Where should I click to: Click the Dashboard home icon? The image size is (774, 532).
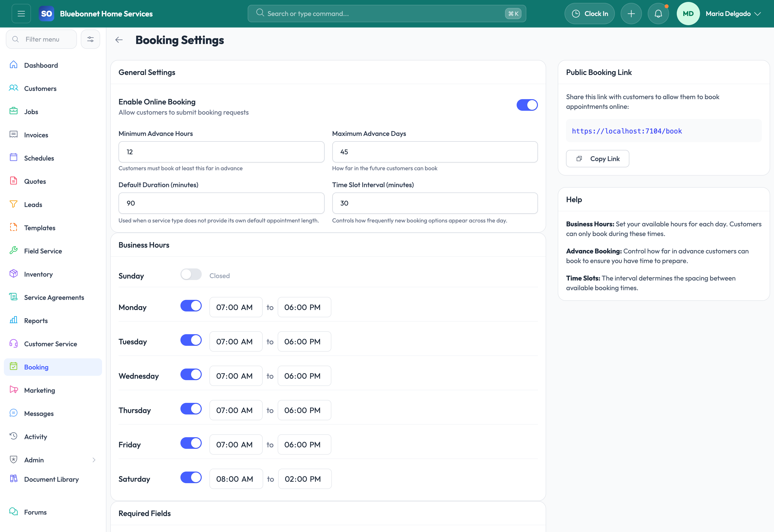coord(13,65)
